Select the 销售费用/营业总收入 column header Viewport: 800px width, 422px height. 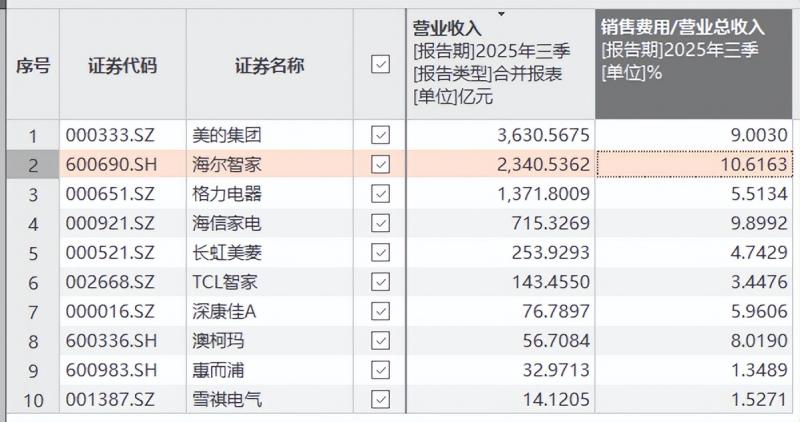coord(696,65)
